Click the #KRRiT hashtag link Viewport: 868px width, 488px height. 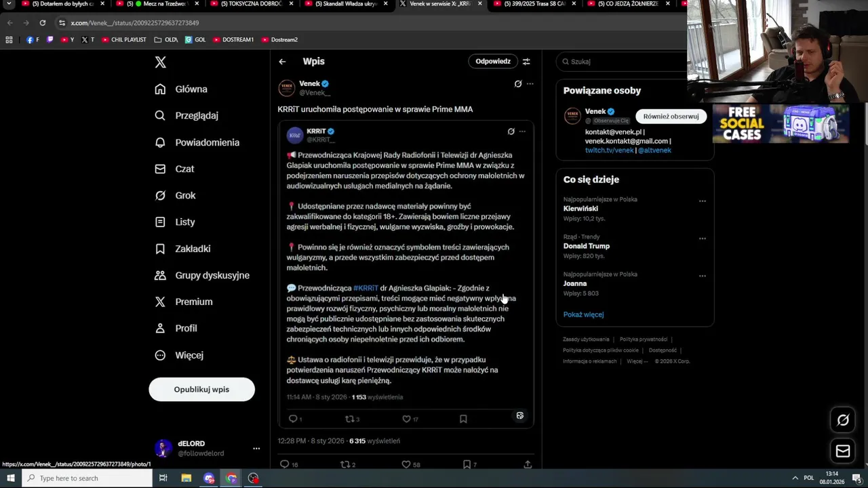pyautogui.click(x=366, y=288)
